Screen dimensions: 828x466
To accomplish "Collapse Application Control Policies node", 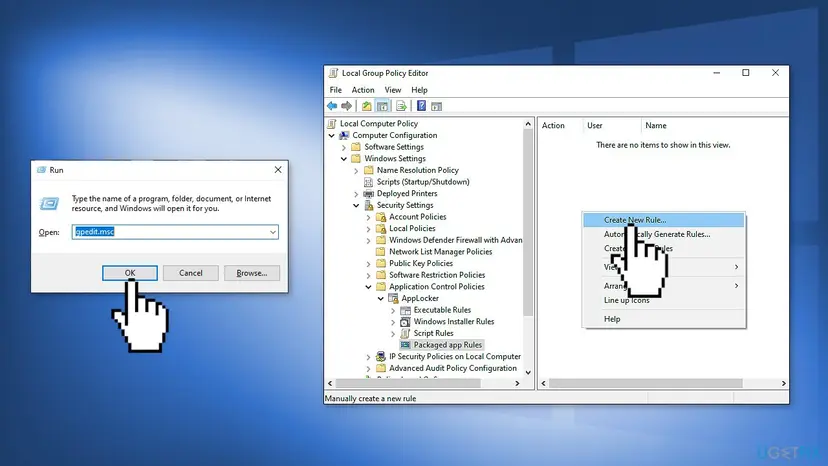I will click(x=368, y=286).
